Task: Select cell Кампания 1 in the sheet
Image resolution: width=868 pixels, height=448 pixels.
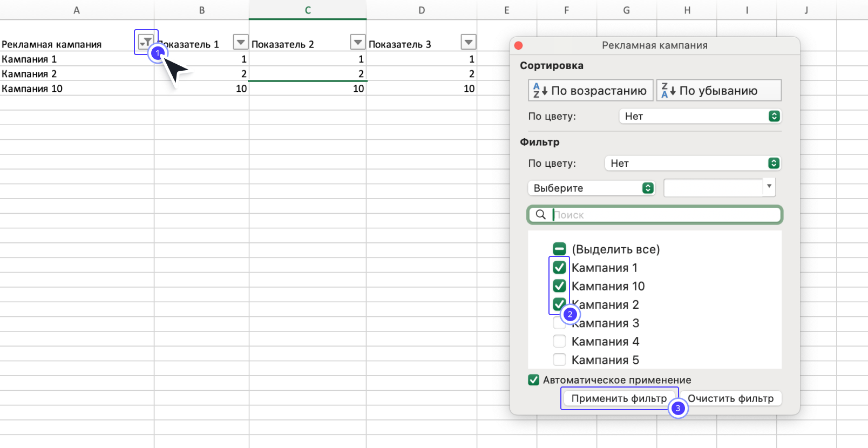Action: tap(77, 59)
